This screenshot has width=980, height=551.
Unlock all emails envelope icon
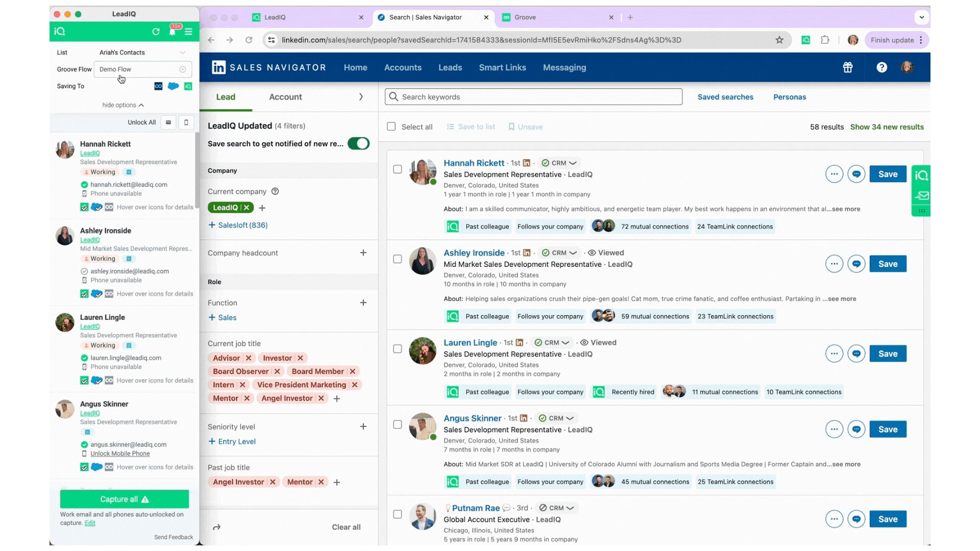pyautogui.click(x=168, y=122)
